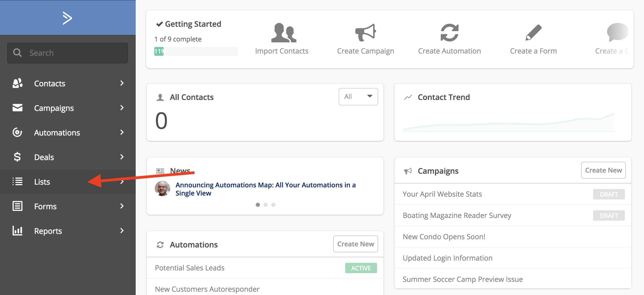Select the third news carousel dot
Screen dimensions: 644x295
273,205
